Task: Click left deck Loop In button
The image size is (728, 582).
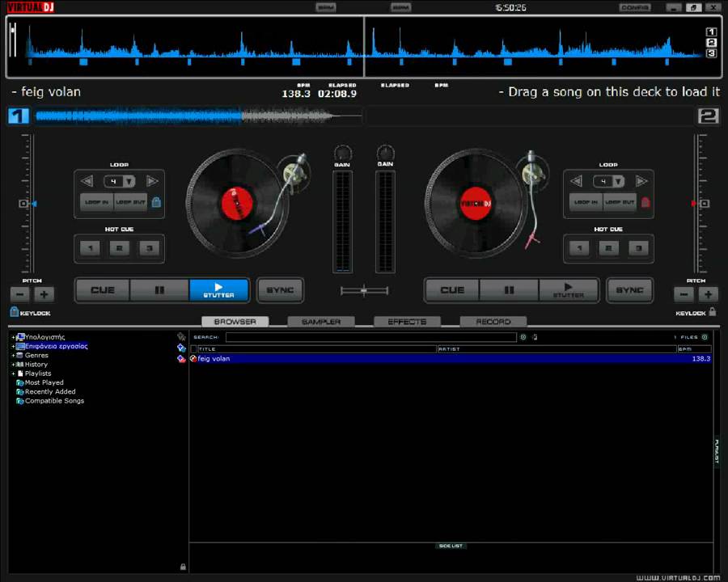Action: point(96,202)
